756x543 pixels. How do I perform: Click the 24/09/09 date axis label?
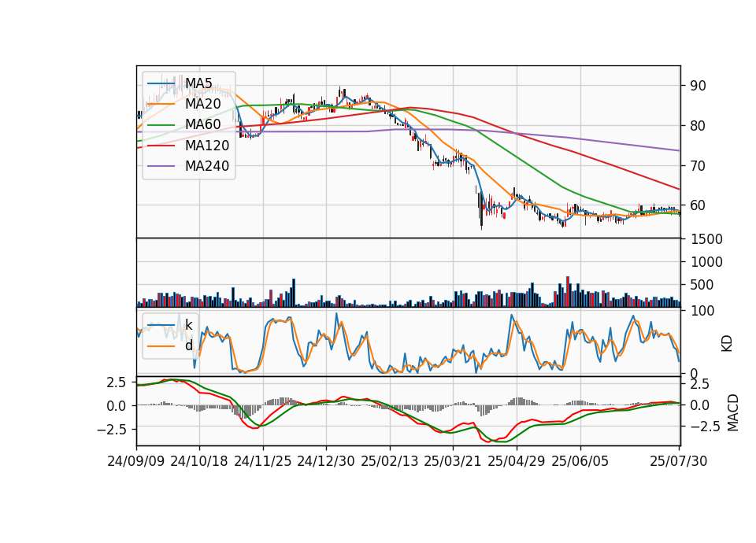coord(136,461)
